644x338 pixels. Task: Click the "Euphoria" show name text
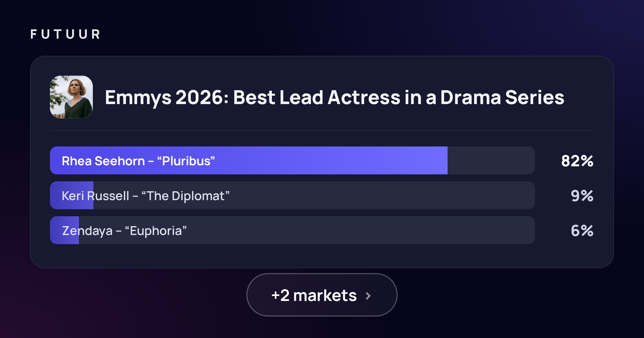click(x=156, y=231)
